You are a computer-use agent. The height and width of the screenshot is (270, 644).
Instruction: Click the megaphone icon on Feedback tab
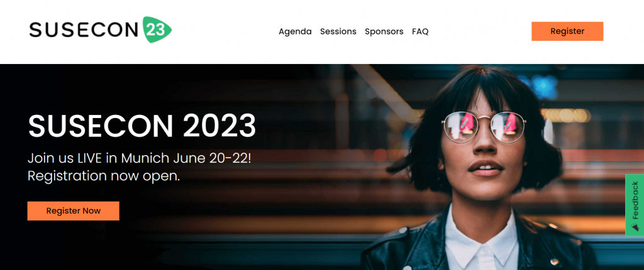[635, 227]
